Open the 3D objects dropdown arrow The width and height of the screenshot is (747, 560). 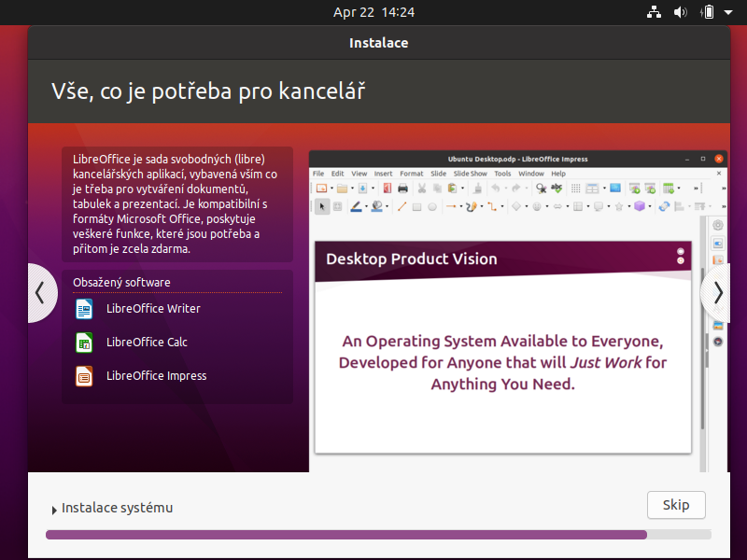(x=650, y=206)
